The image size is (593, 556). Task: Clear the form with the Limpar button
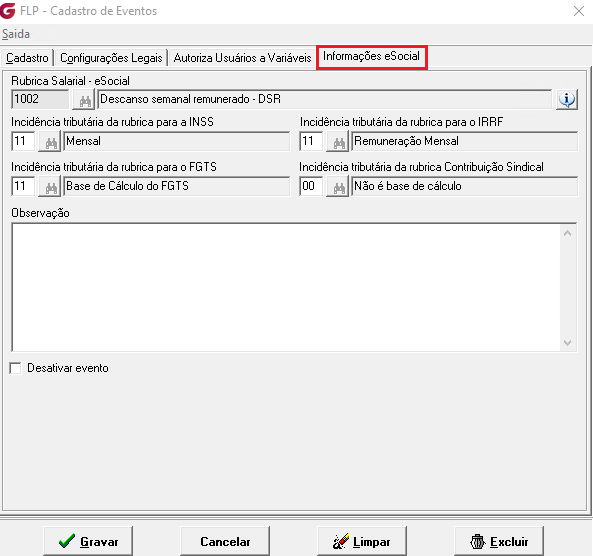tap(362, 541)
